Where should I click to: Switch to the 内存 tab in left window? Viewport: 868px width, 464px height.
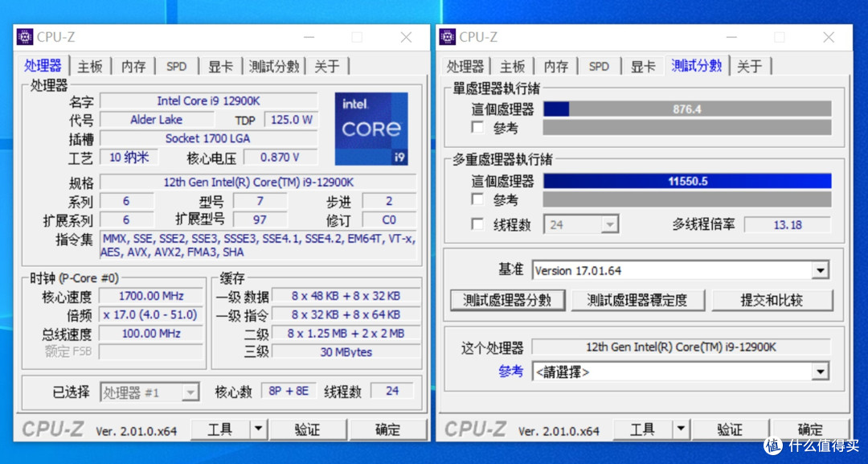(x=133, y=67)
